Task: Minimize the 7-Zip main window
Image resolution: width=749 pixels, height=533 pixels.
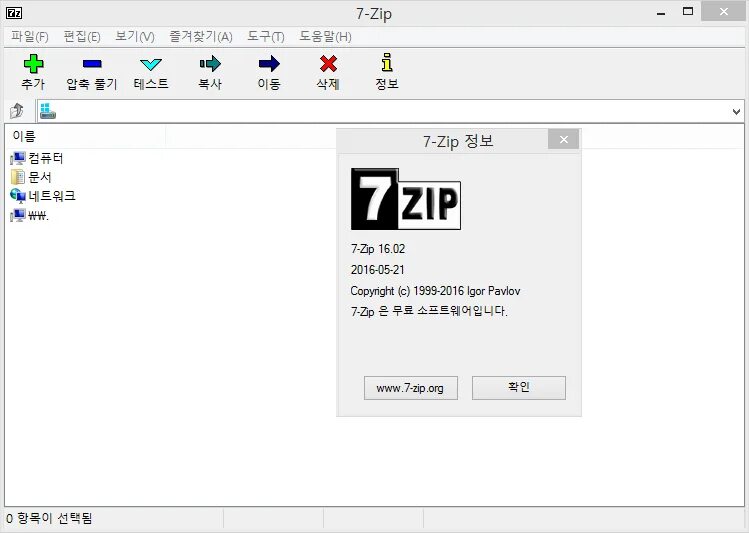Action: (x=661, y=13)
